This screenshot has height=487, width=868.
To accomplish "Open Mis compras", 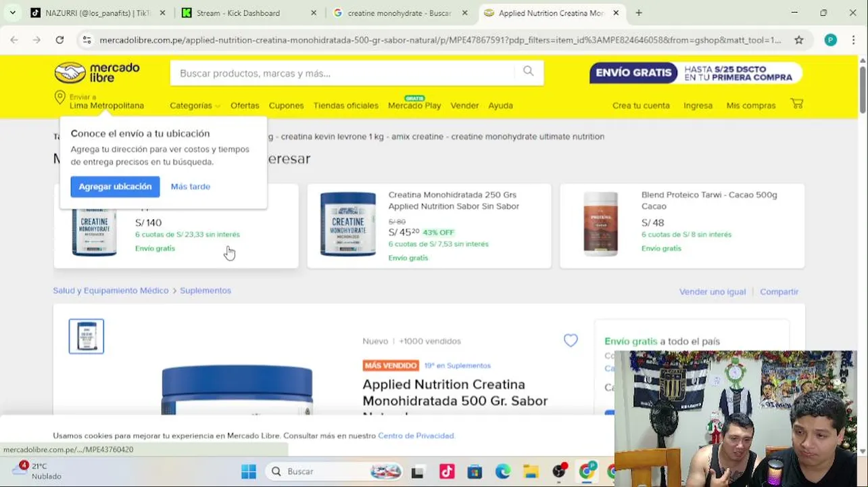I will (x=750, y=106).
